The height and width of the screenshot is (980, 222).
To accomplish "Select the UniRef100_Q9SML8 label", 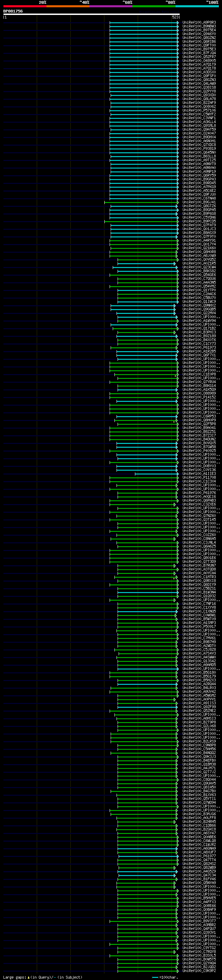I will point(199,125).
